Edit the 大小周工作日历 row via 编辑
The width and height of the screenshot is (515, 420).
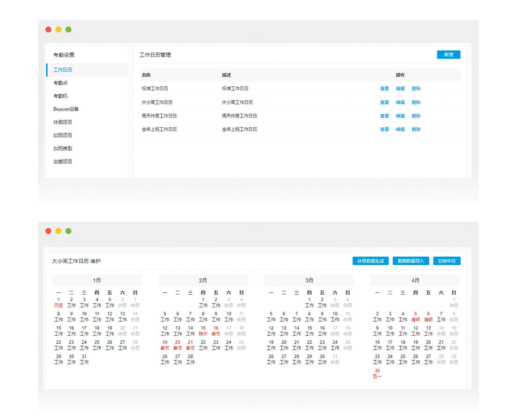pos(400,102)
